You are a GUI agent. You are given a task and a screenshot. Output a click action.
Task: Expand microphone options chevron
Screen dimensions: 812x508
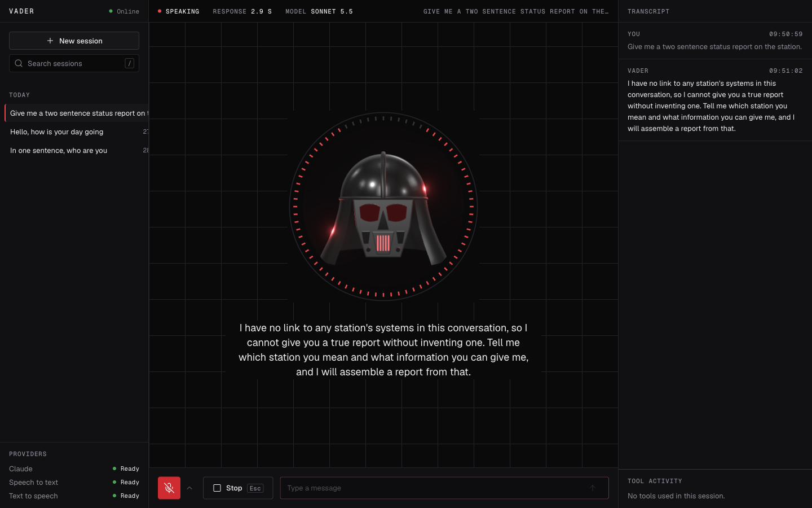tap(189, 488)
